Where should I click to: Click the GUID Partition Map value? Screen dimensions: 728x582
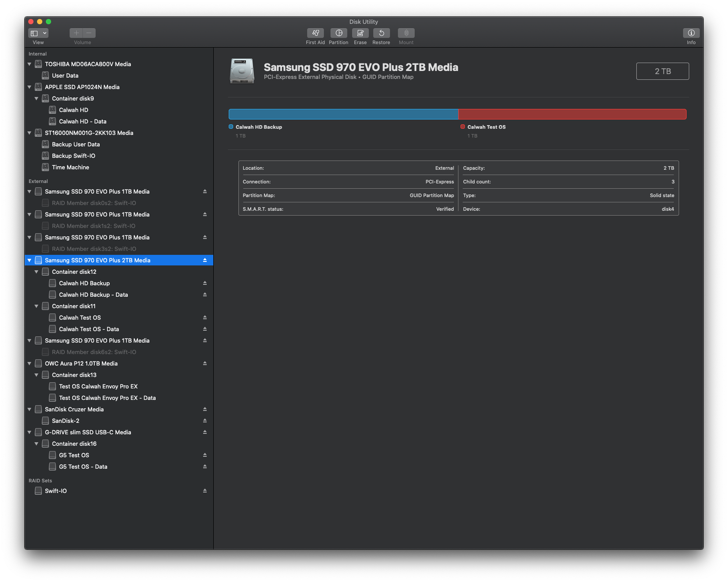click(432, 196)
